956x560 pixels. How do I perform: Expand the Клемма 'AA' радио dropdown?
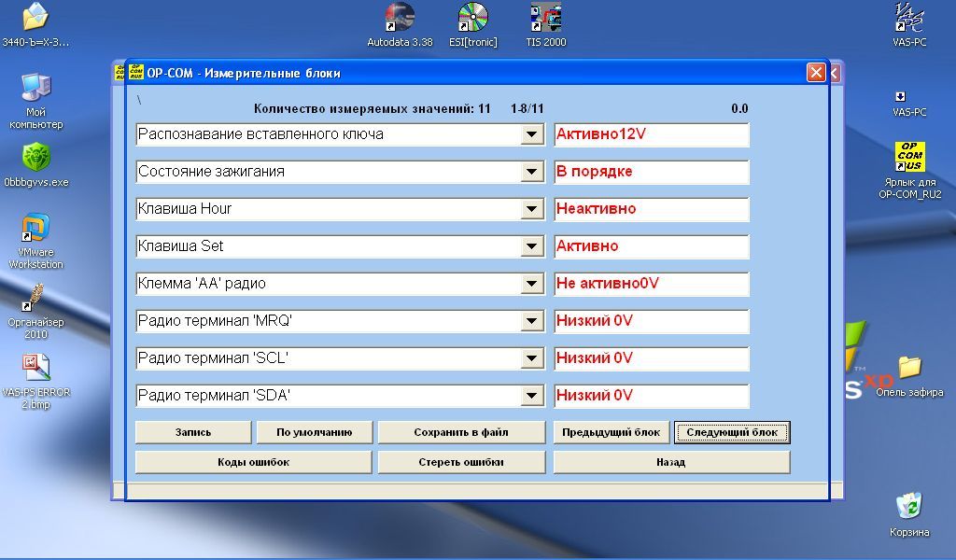(531, 284)
